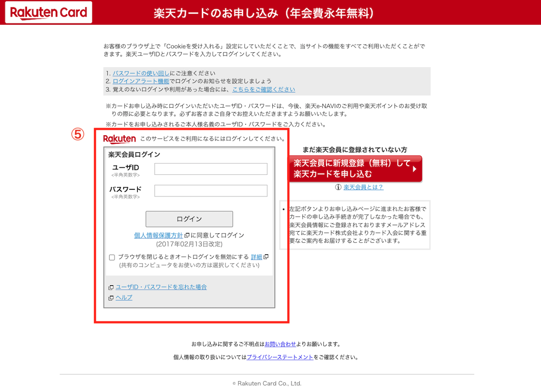The width and height of the screenshot is (541, 392).
Task: Click the Rakuten logo above login form
Action: click(119, 139)
